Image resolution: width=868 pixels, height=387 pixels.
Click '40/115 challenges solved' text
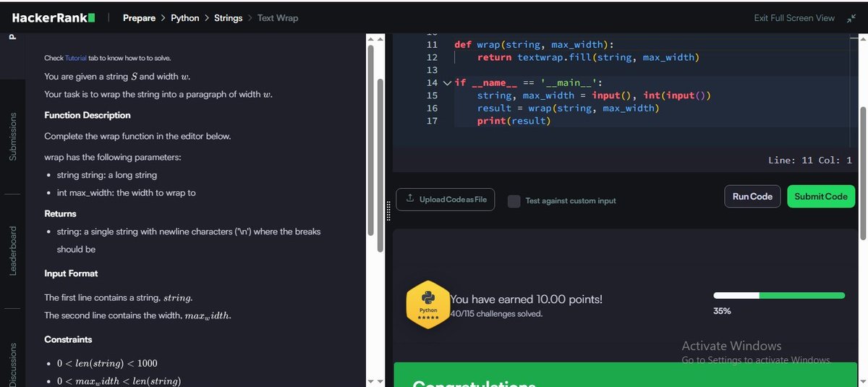point(496,314)
